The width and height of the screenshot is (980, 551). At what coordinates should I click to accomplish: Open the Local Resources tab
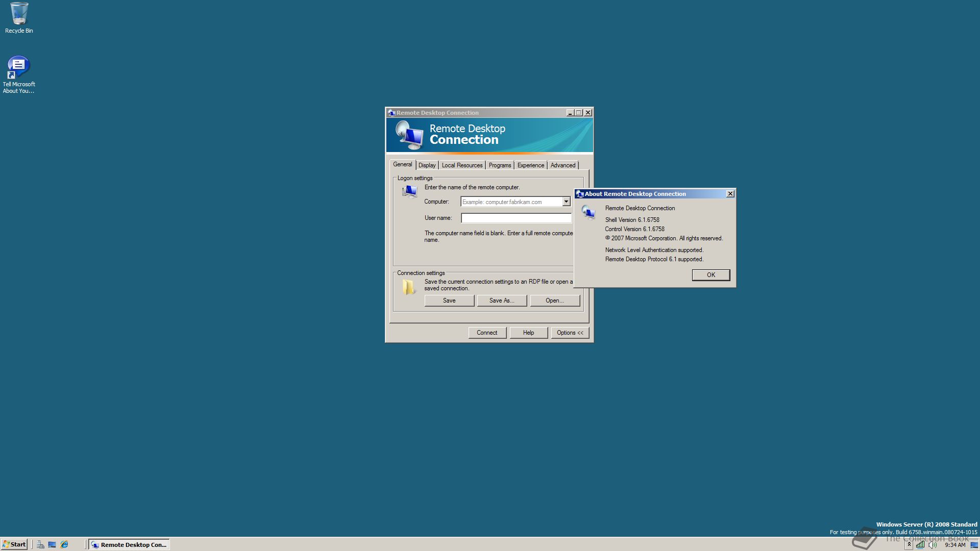click(462, 165)
